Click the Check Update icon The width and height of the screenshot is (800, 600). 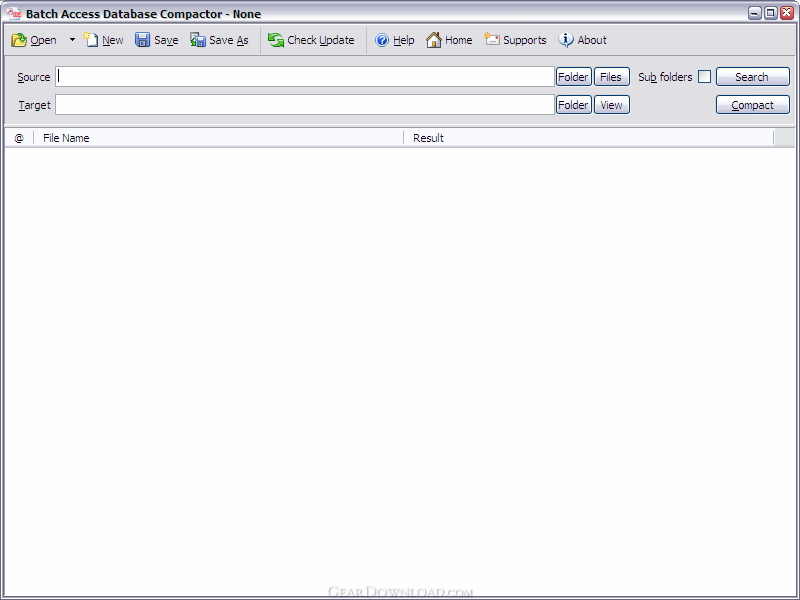[x=276, y=40]
